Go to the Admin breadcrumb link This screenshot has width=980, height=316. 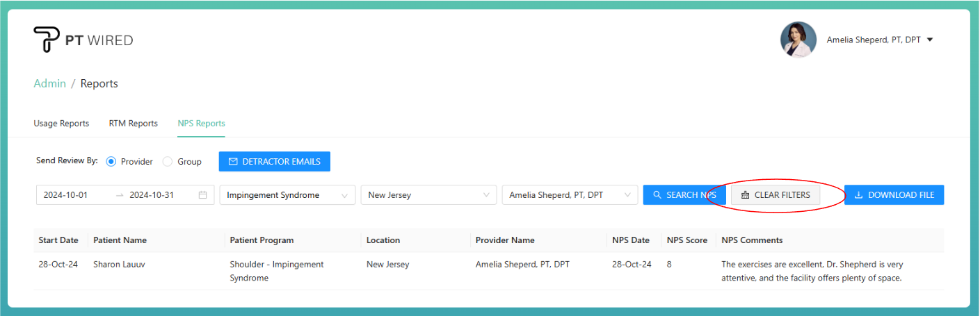click(49, 83)
